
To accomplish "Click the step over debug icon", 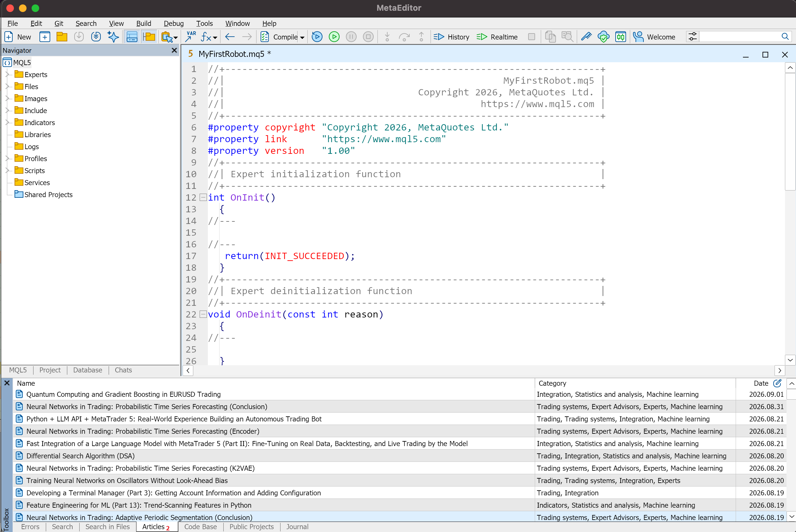I will coord(404,37).
